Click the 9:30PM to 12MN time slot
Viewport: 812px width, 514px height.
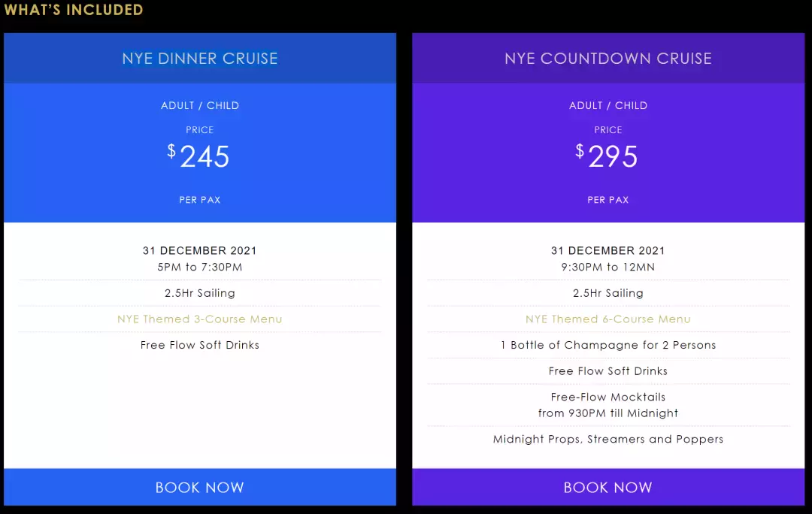(x=607, y=268)
